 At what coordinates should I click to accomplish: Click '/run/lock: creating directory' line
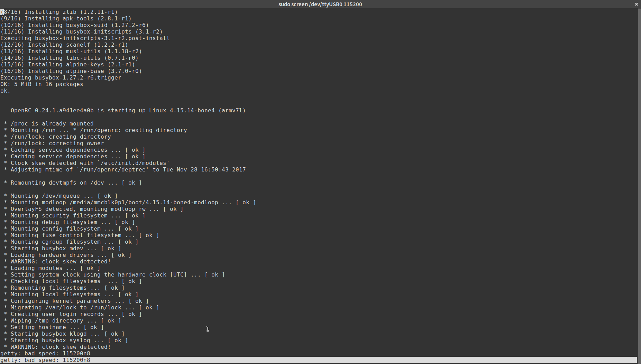tap(57, 137)
